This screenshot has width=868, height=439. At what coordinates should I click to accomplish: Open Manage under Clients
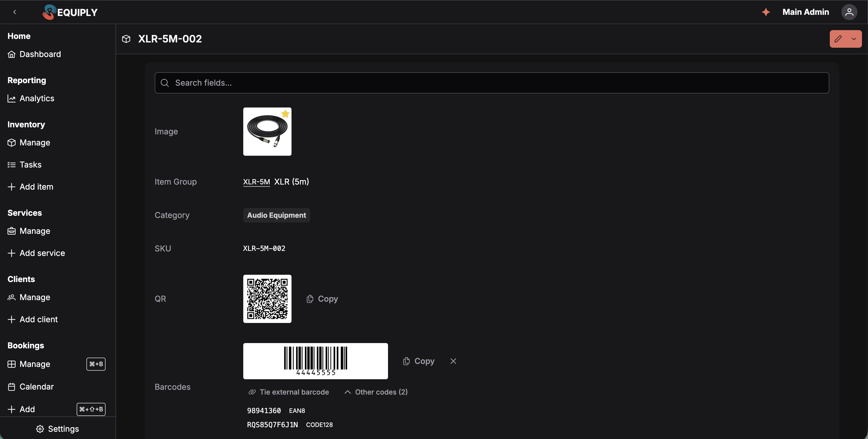pyautogui.click(x=29, y=297)
